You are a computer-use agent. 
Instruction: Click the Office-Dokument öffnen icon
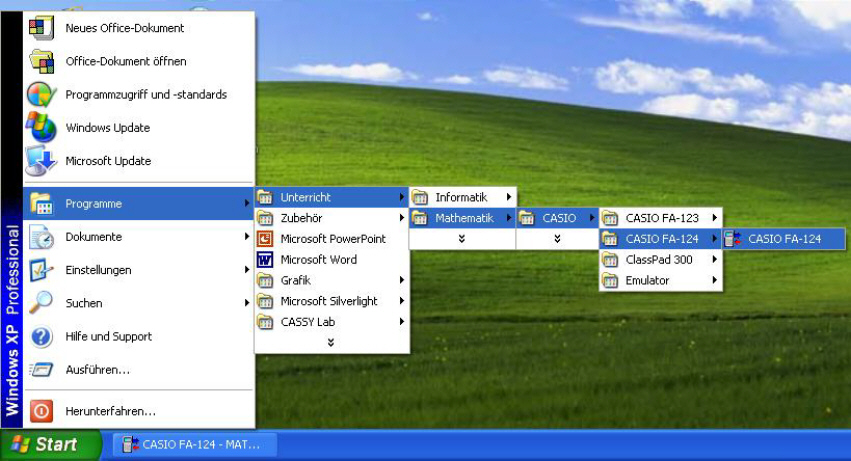[41, 61]
